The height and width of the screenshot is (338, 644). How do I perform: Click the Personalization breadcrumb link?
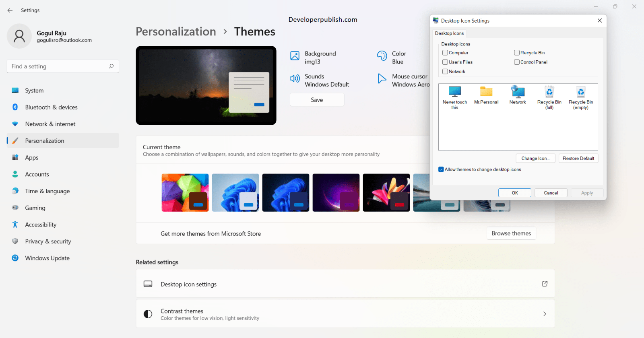click(x=176, y=31)
